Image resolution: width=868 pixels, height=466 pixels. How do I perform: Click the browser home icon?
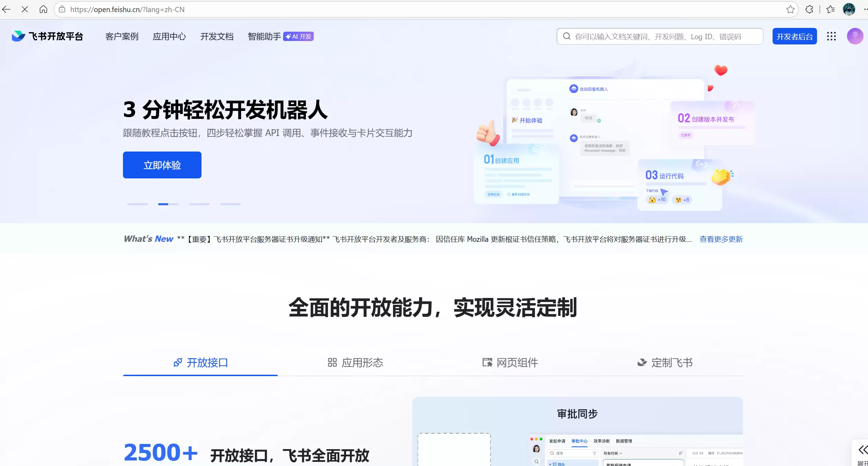click(x=43, y=9)
